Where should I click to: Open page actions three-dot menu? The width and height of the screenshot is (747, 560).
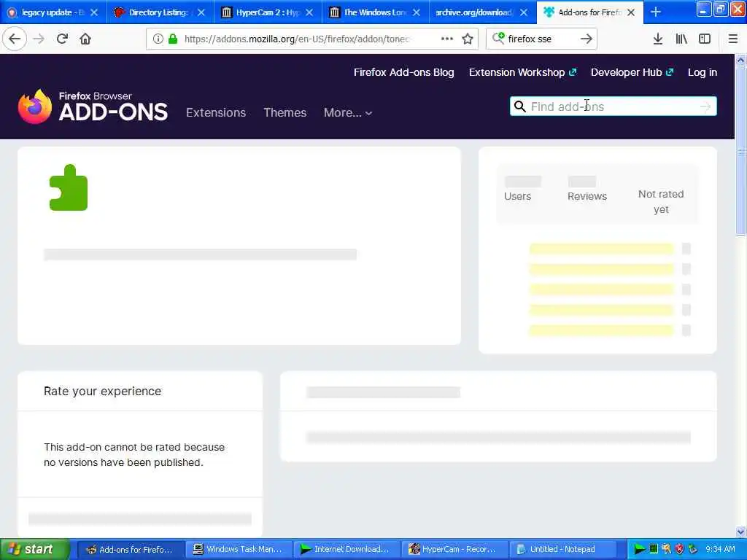coord(447,39)
